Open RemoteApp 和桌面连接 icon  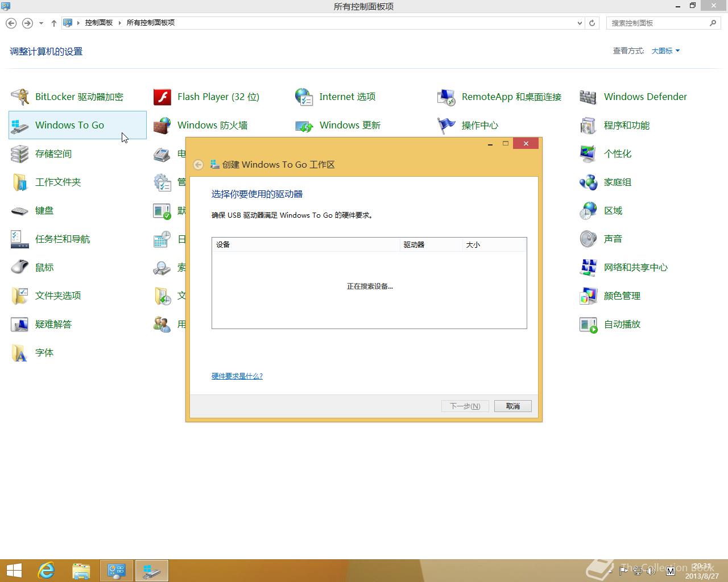446,97
